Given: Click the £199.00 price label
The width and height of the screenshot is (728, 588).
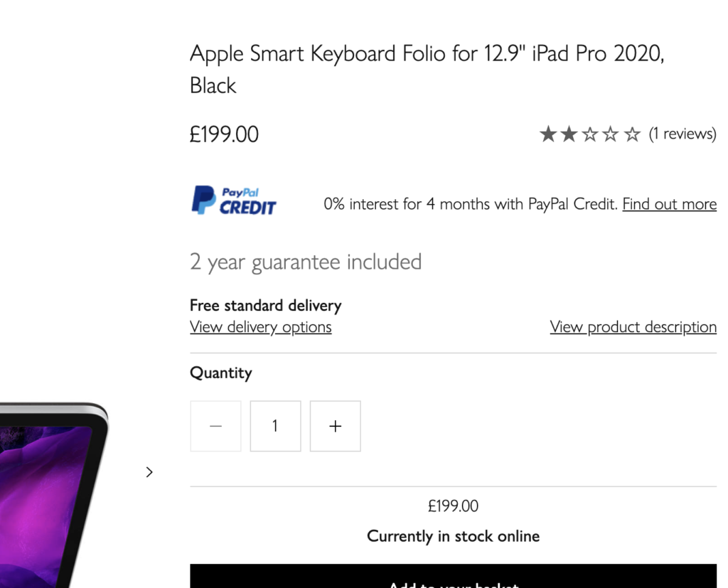Looking at the screenshot, I should [224, 134].
